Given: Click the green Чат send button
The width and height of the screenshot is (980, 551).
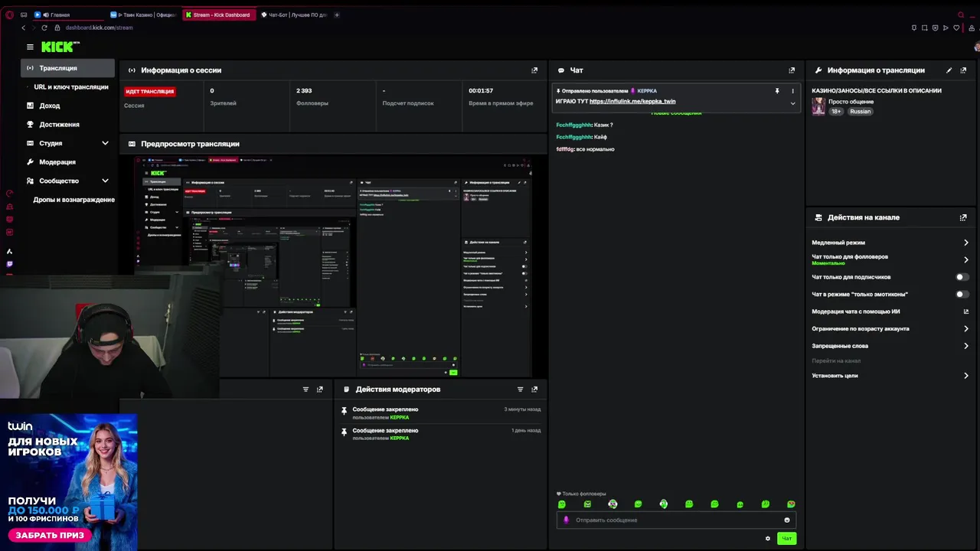Looking at the screenshot, I should 786,539.
